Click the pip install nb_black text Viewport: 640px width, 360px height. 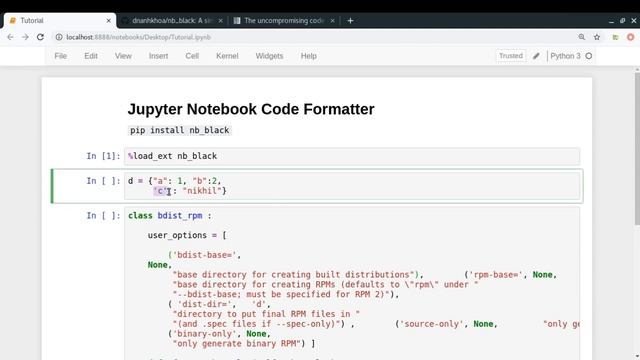pos(180,130)
